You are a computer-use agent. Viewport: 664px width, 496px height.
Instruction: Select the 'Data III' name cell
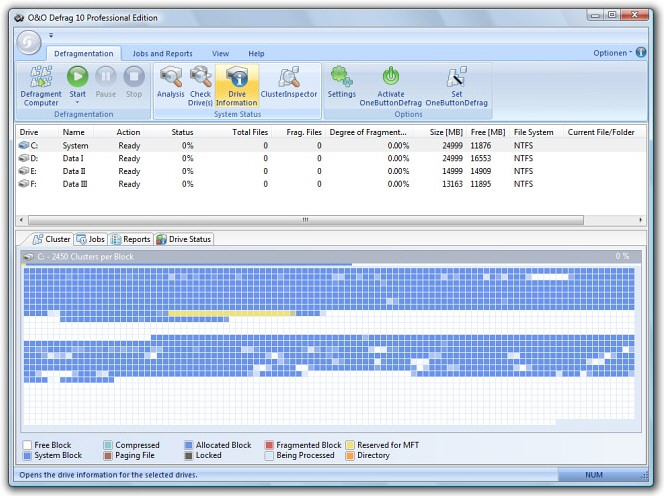point(75,184)
